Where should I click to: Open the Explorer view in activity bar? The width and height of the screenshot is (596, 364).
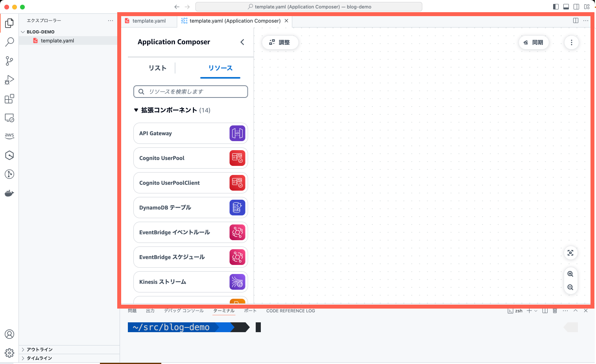9,23
